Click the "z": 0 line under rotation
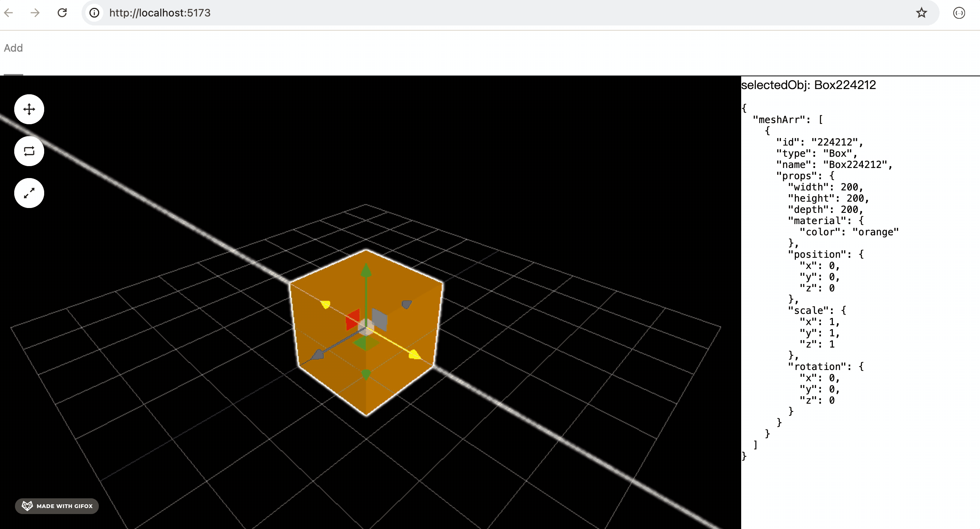The image size is (980, 529). click(x=817, y=400)
